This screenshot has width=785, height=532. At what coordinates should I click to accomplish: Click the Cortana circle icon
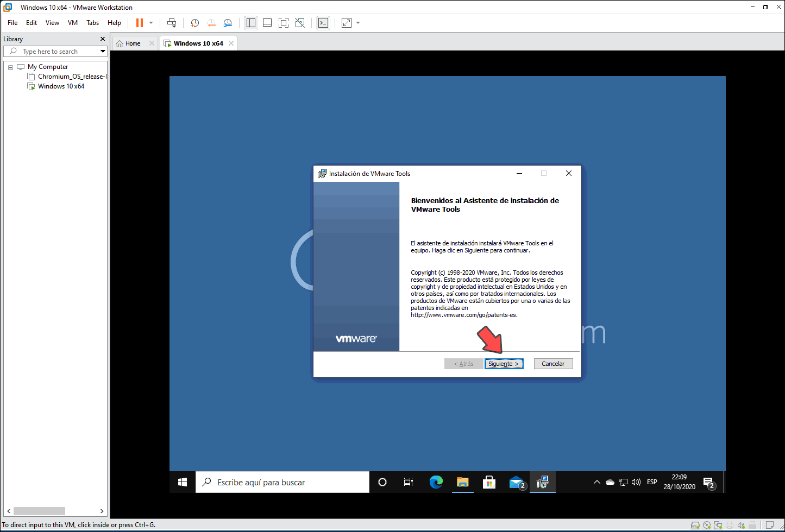[x=382, y=482]
